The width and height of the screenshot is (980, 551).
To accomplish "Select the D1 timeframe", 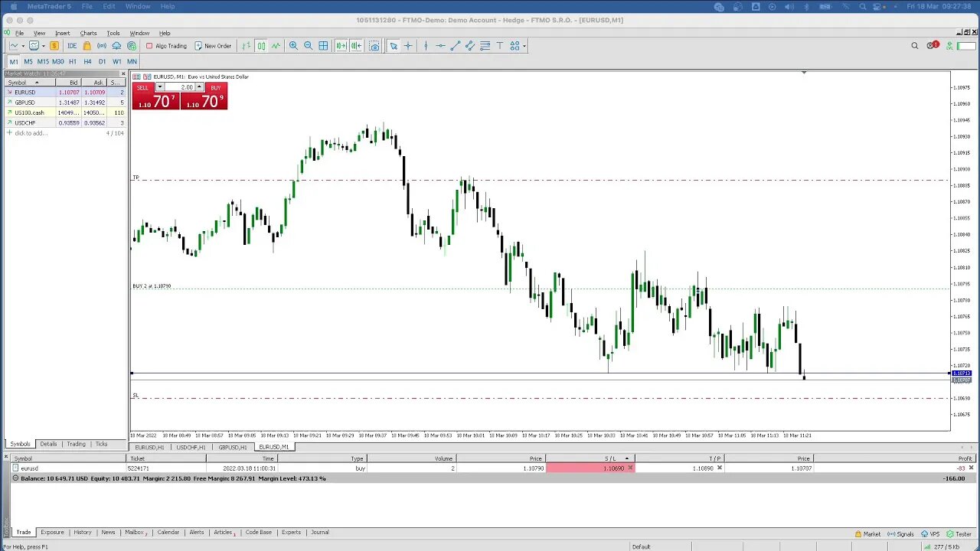I will click(x=102, y=61).
